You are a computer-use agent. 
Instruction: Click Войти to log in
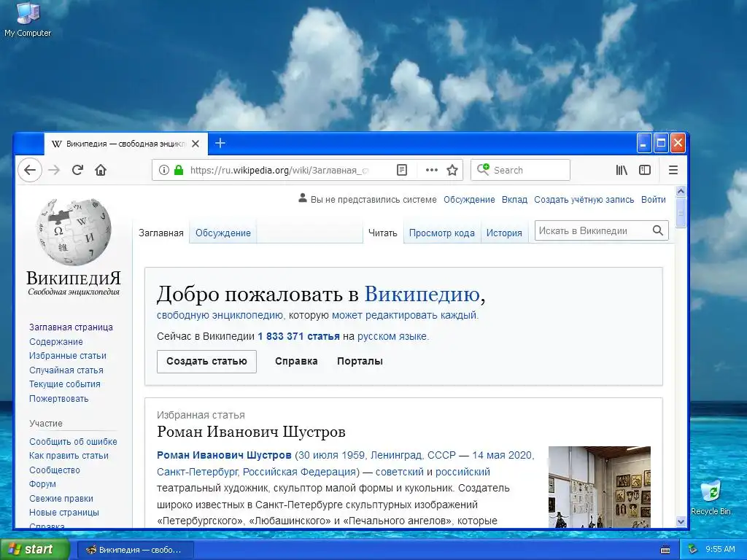(653, 200)
